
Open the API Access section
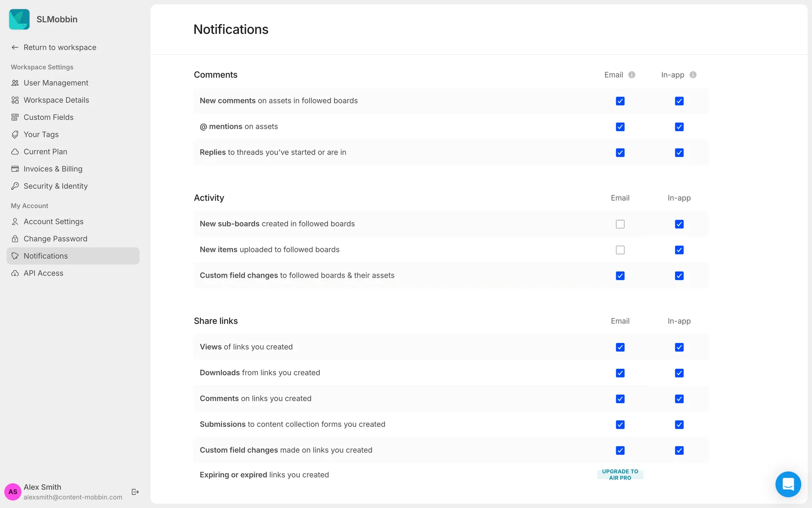pyautogui.click(x=43, y=273)
